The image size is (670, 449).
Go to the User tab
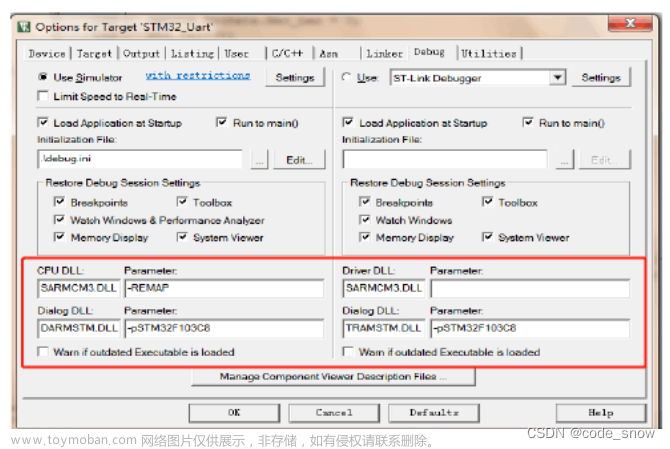point(236,53)
